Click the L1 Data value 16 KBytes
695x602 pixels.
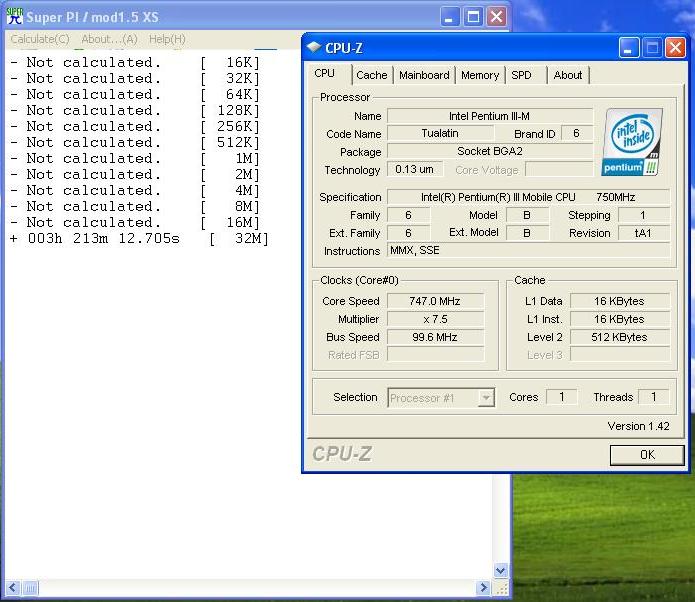619,301
